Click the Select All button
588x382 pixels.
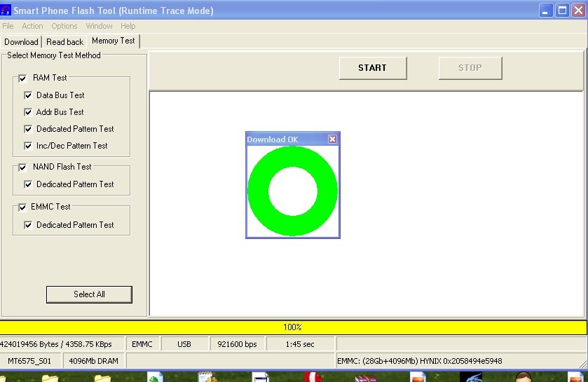(89, 294)
